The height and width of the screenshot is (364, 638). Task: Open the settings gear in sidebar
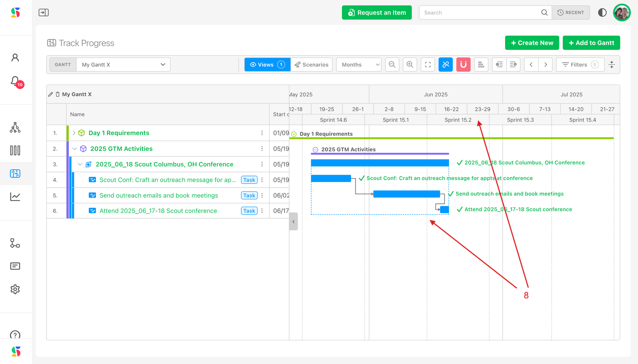coord(15,289)
